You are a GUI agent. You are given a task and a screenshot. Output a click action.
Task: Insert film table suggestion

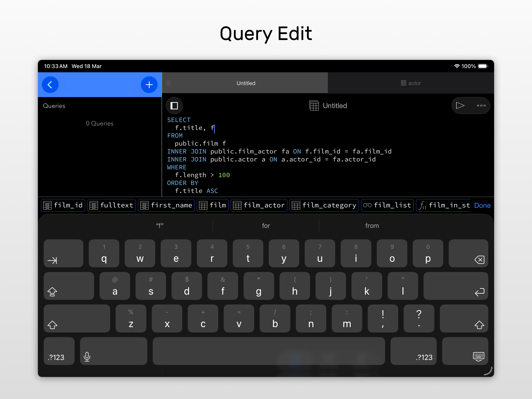(x=213, y=205)
